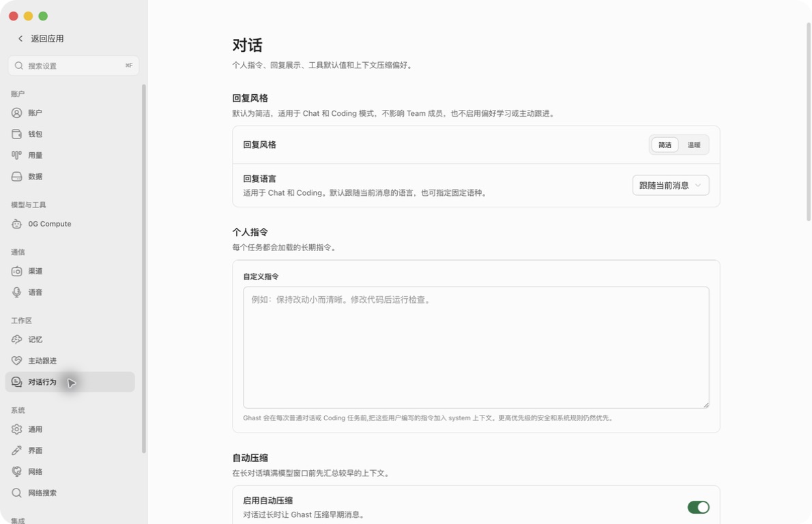Click the 语音 microphone icon
Screen dimensions: 812x524
[x=16, y=293]
